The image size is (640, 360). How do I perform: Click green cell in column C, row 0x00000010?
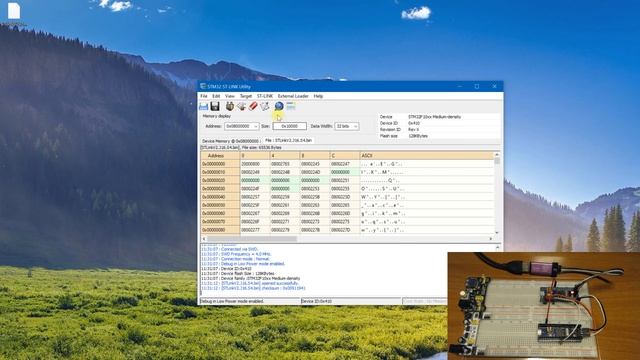(344, 172)
